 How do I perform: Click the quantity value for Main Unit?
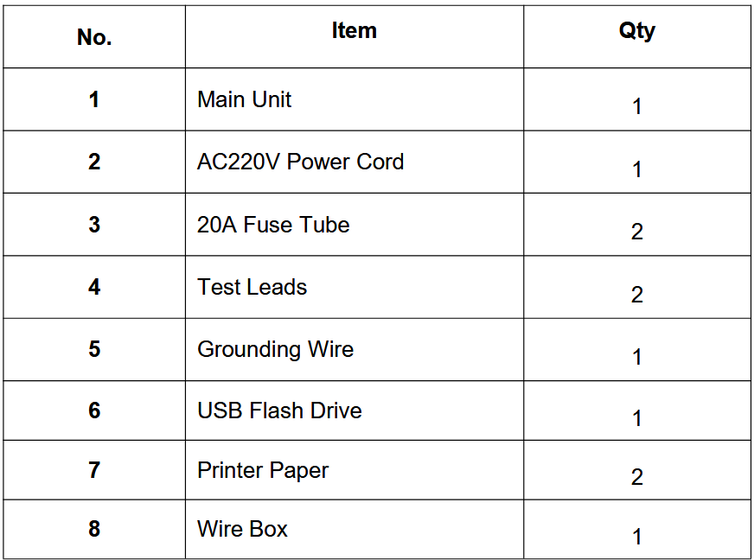tap(636, 106)
